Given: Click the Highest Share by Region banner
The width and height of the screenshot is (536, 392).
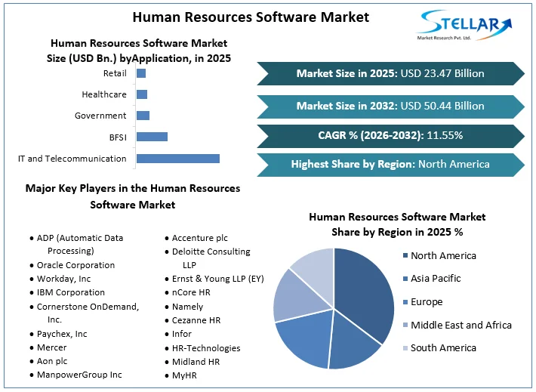Looking at the screenshot, I should pos(390,165).
